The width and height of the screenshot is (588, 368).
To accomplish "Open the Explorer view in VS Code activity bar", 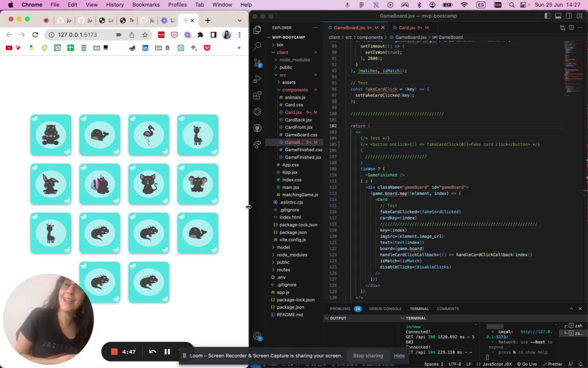I will 257,30.
